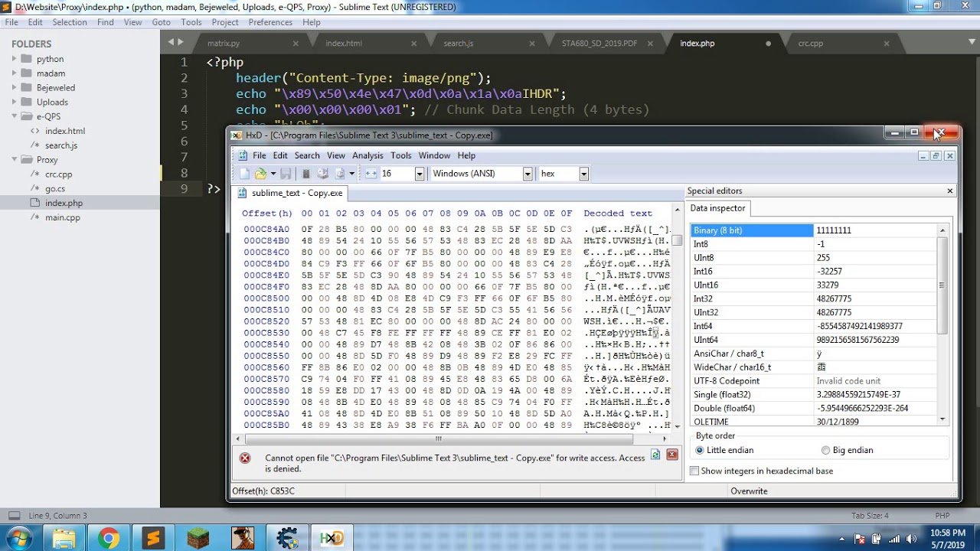This screenshot has width=980, height=551.
Task: Switch to search.js tab
Action: [459, 44]
